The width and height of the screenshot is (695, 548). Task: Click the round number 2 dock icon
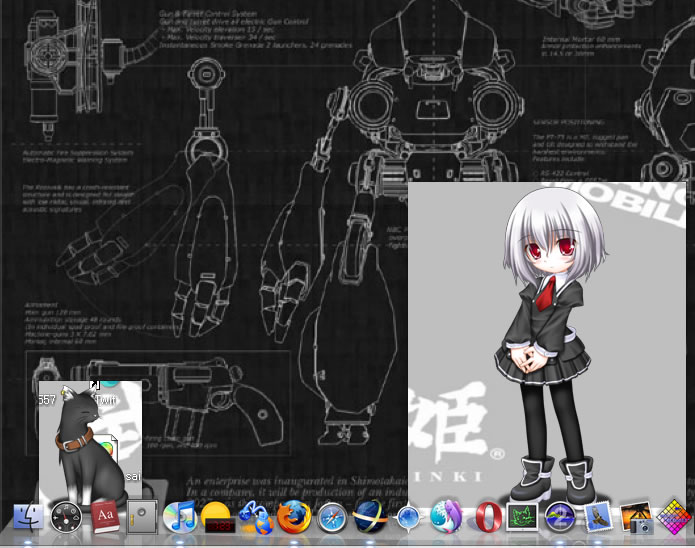coord(560,517)
